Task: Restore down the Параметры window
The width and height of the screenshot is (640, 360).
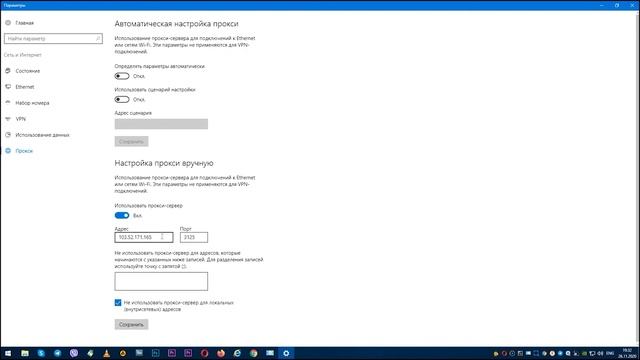Action: click(x=617, y=5)
